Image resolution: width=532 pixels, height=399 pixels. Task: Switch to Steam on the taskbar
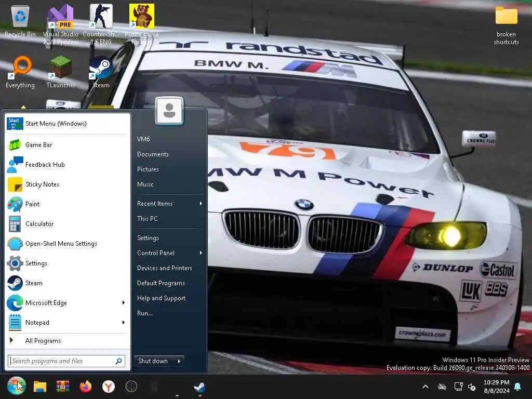click(x=199, y=387)
